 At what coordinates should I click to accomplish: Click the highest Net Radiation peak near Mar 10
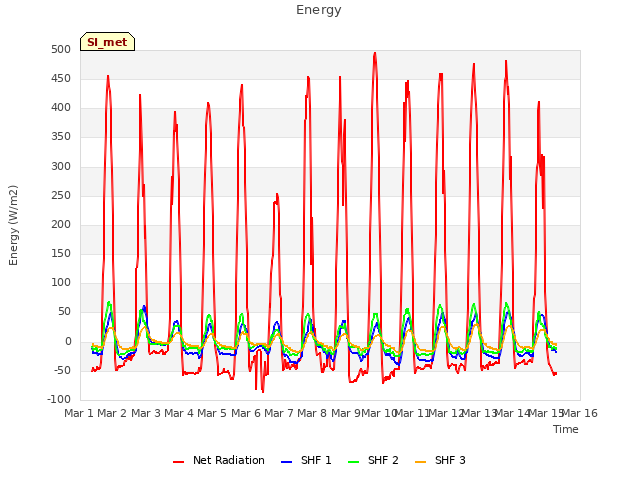click(375, 53)
